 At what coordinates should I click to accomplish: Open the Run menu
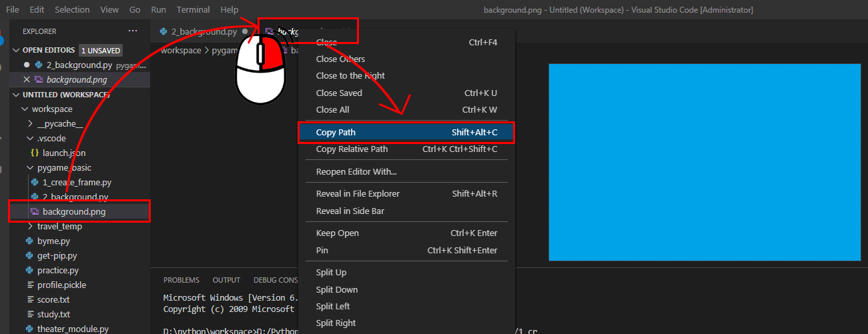159,9
